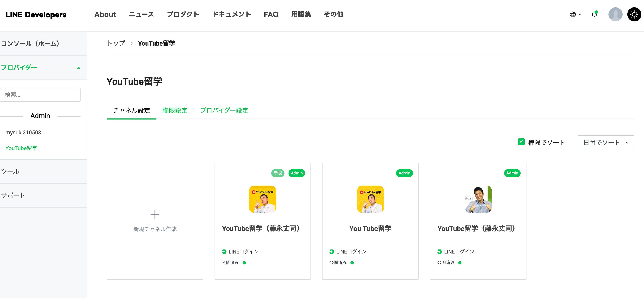Switch to the プロバイダー設定 tab
The height and width of the screenshot is (298, 644).
point(224,110)
